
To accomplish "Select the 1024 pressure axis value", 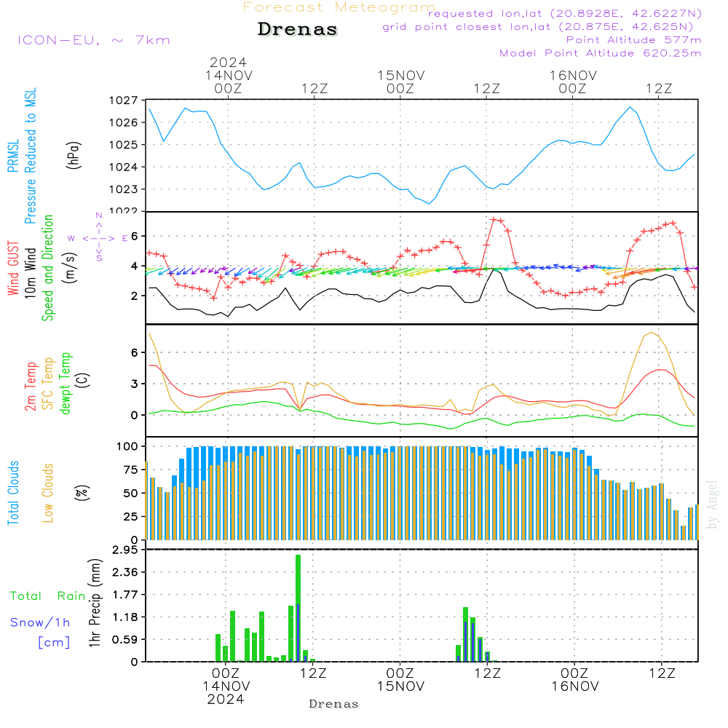I will [x=124, y=167].
